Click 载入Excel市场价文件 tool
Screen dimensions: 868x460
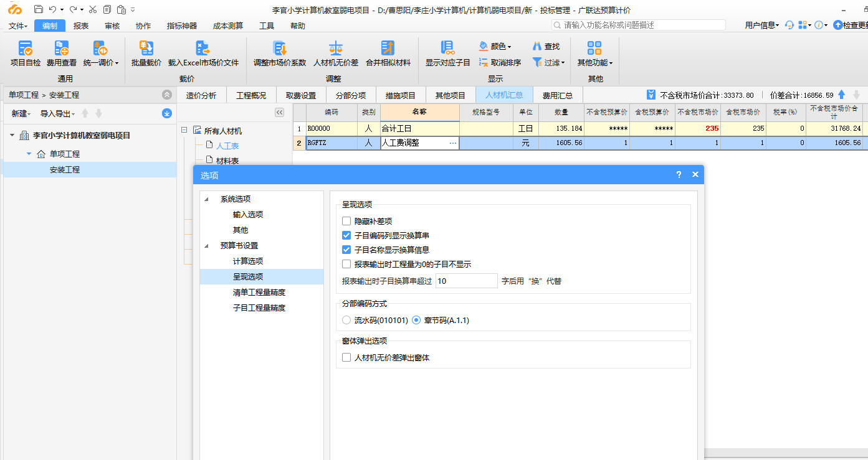coord(203,54)
